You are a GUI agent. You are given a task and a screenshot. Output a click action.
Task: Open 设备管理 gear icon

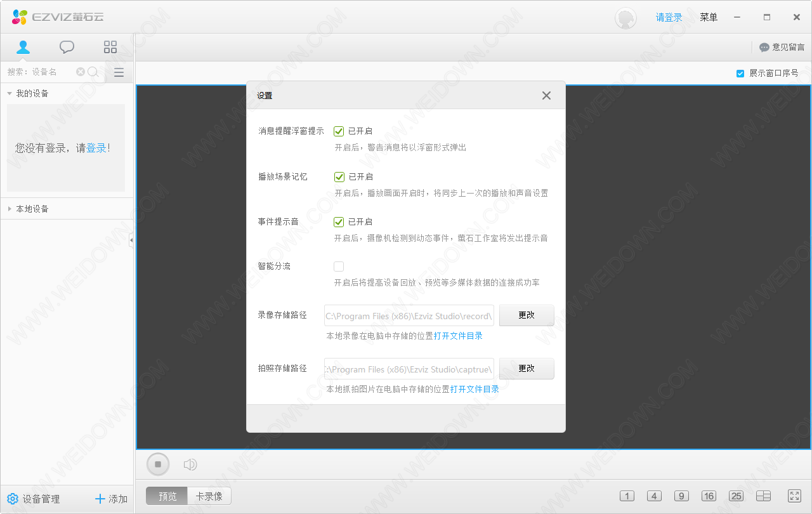coord(13,499)
